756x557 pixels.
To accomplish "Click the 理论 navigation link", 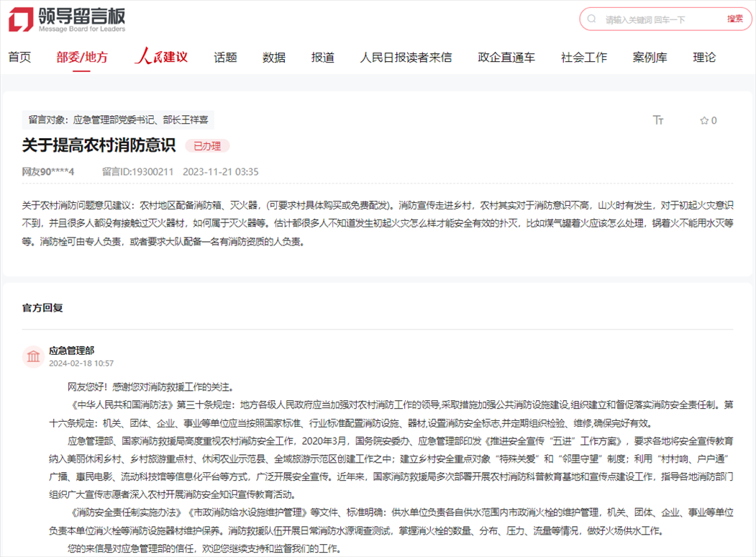I will click(x=703, y=57).
